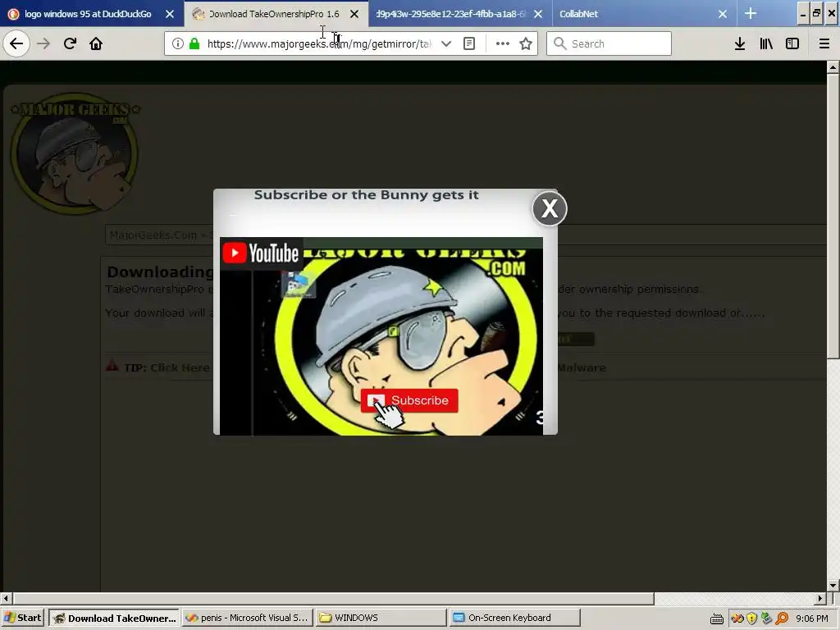Screen dimensions: 840x630
Task: Click the page URL in the address bar
Action: coord(319,43)
